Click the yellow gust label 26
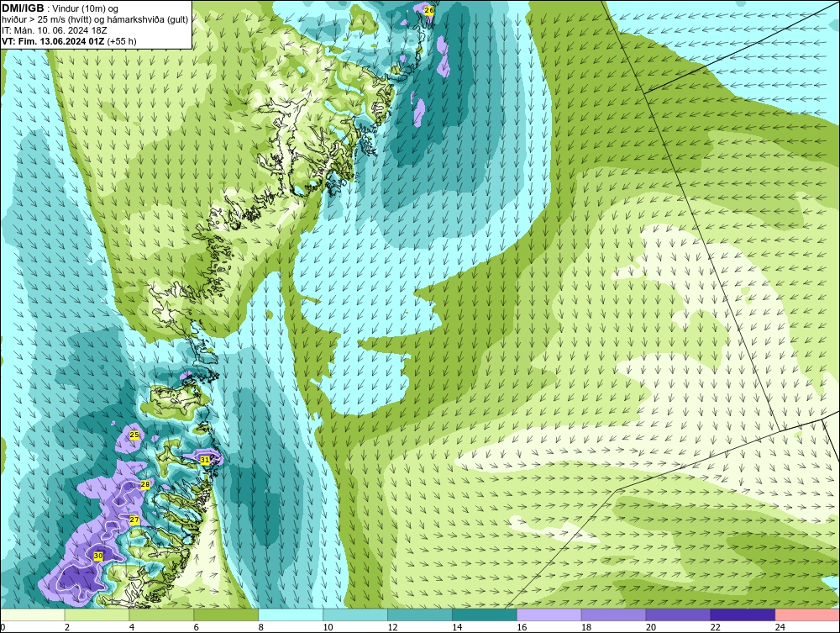The width and height of the screenshot is (840, 633). click(428, 10)
